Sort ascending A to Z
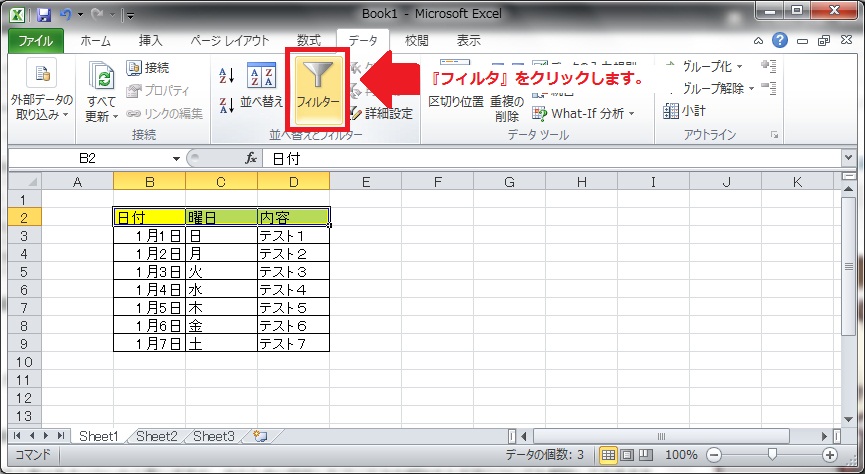Screen dimensions: 865x474 (x=227, y=76)
